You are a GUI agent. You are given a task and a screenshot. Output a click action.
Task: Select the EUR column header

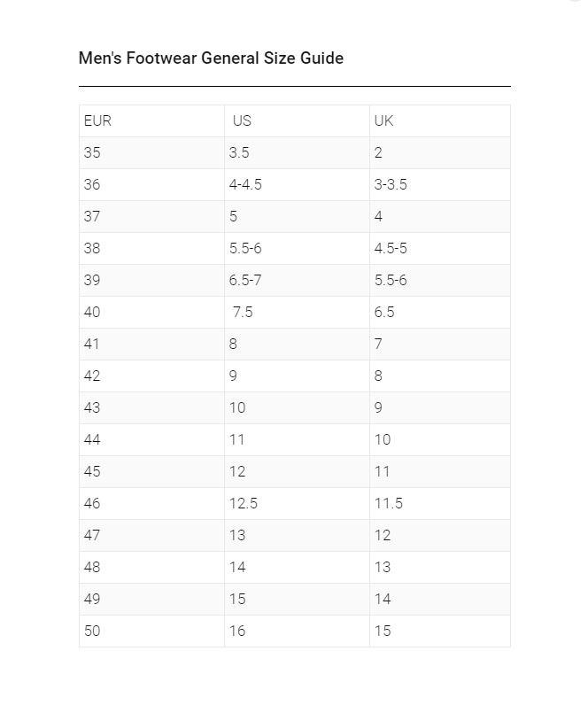97,121
